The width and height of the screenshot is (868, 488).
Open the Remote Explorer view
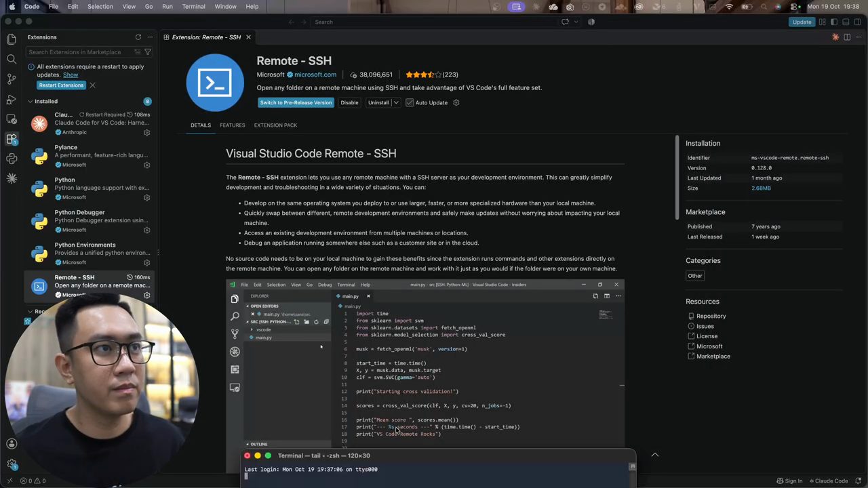(x=12, y=119)
